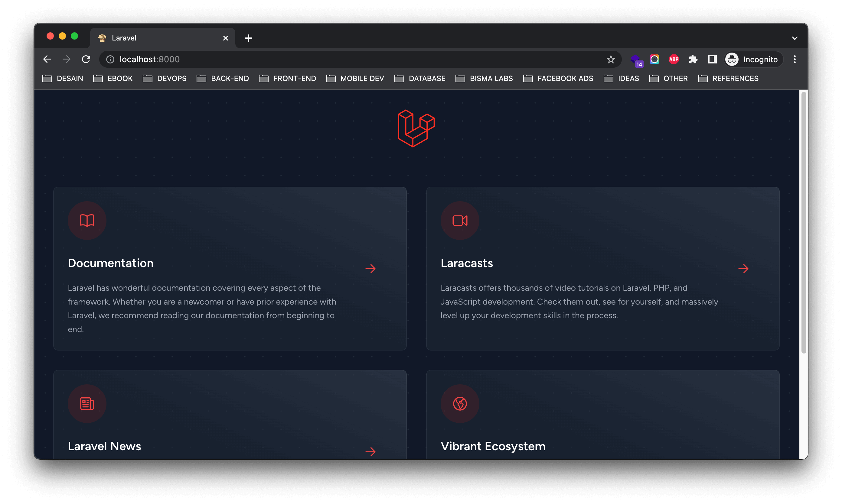842x504 pixels.
Task: Click the browser back arrow
Action: [47, 60]
